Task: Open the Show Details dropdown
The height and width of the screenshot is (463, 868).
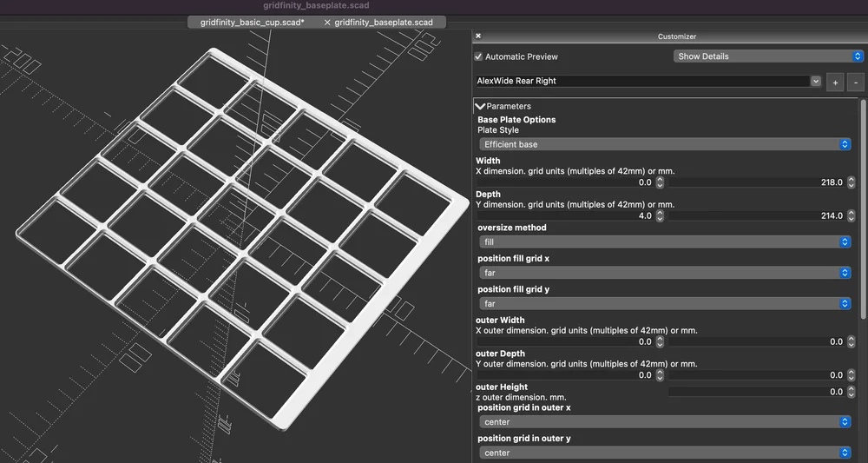Action: 768,56
